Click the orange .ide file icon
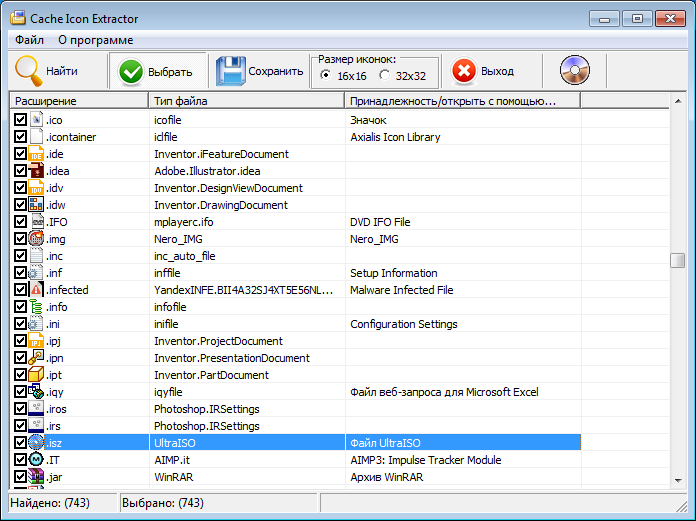Screen dimensions: 696x521 (36, 154)
